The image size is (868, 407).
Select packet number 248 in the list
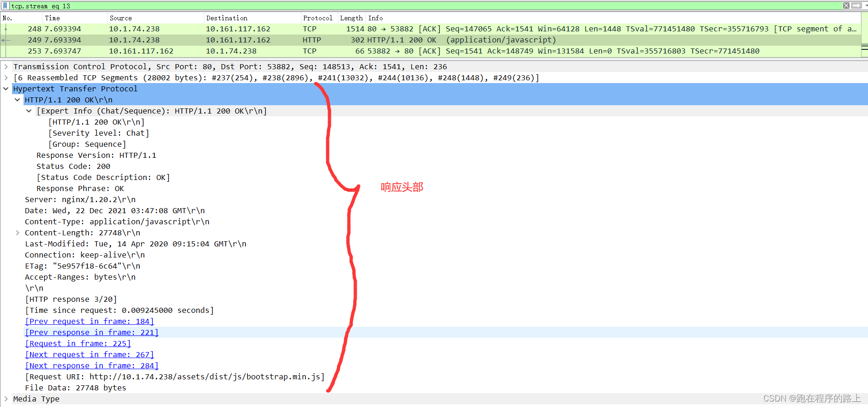(430, 29)
